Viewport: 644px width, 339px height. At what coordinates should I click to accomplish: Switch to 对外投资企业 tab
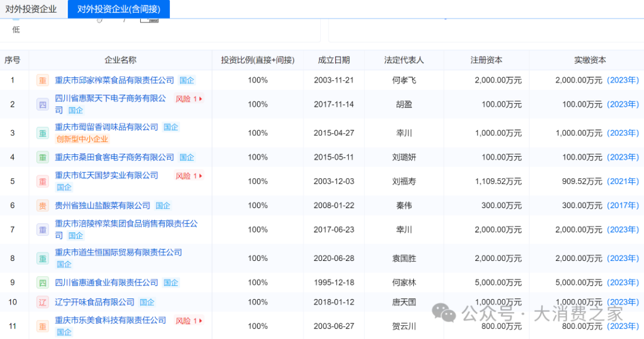(x=31, y=9)
